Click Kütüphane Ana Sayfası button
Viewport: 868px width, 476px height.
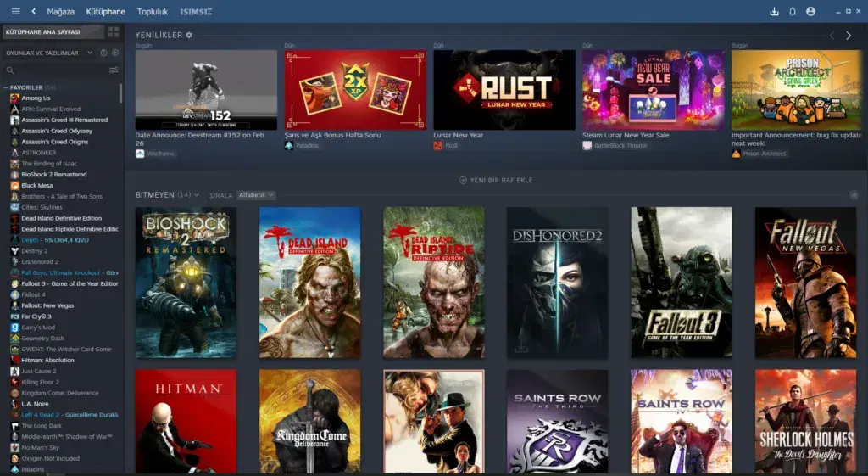click(x=53, y=32)
